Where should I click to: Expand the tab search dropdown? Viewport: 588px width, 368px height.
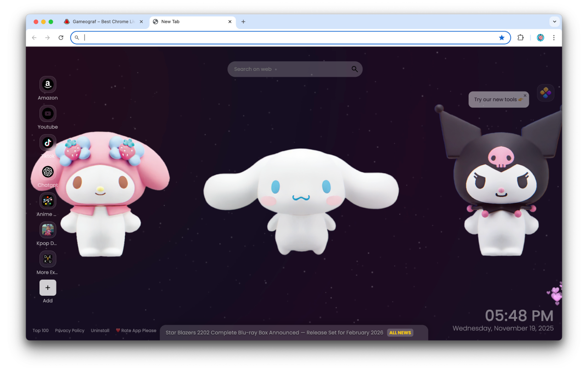[554, 22]
